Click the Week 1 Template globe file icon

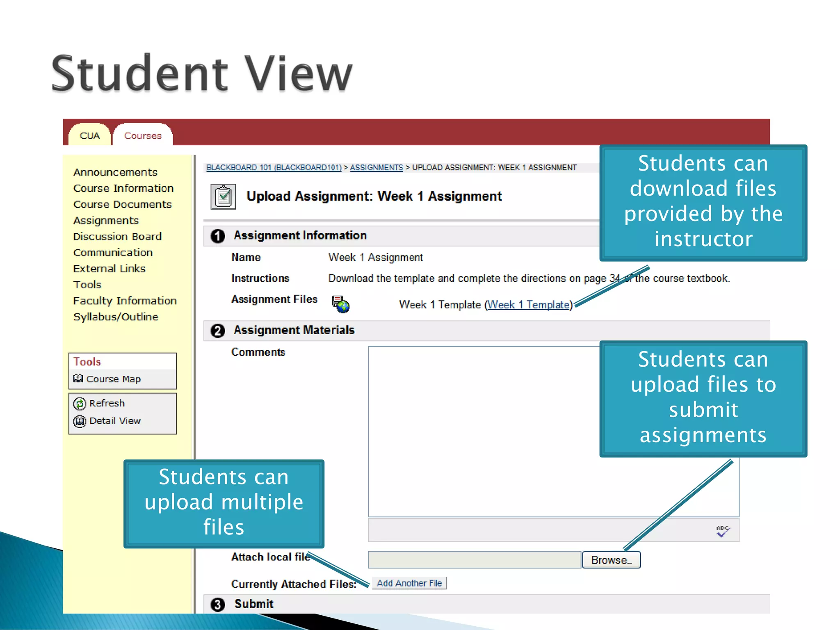[x=340, y=304]
